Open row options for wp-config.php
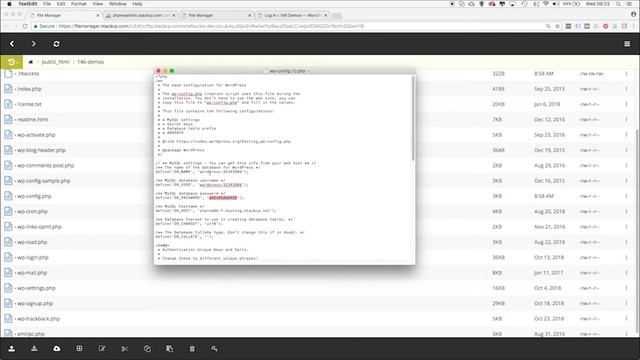 coord(626,196)
